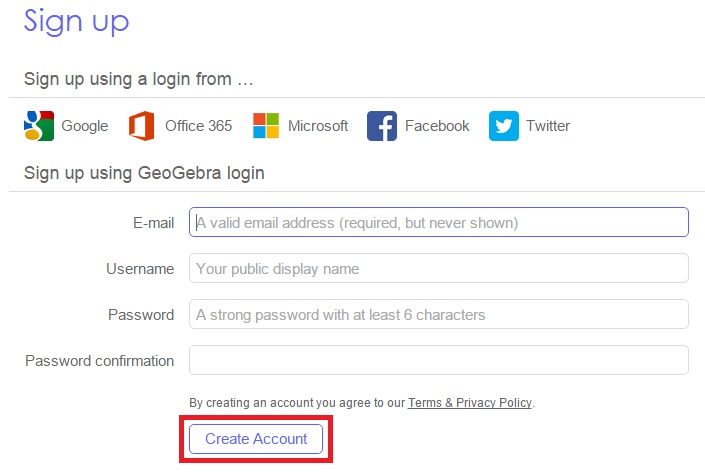Click the Google logo icon
705x473 pixels.
coord(39,126)
